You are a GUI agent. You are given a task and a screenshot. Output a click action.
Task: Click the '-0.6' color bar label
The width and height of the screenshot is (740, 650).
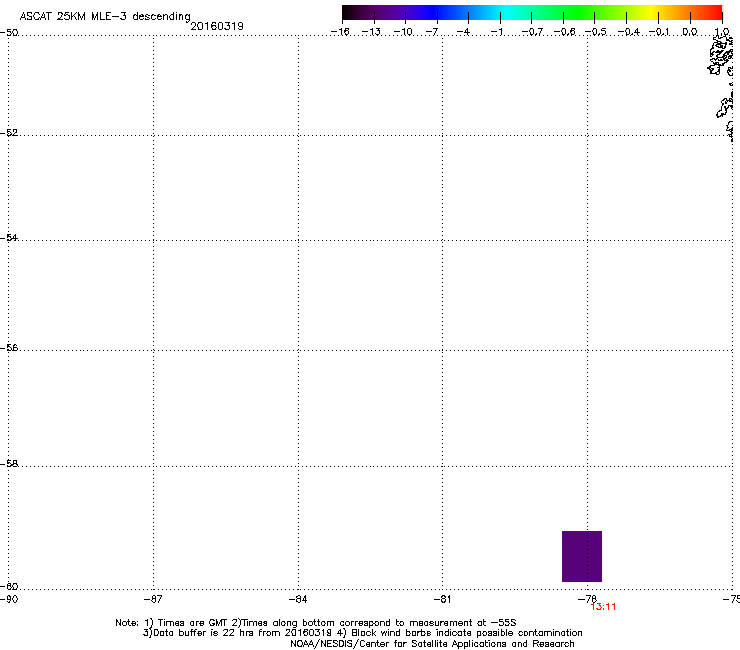(x=564, y=32)
